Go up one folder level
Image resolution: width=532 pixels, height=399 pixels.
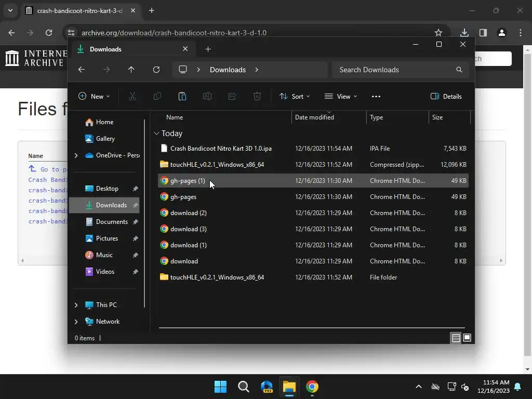[131, 70]
